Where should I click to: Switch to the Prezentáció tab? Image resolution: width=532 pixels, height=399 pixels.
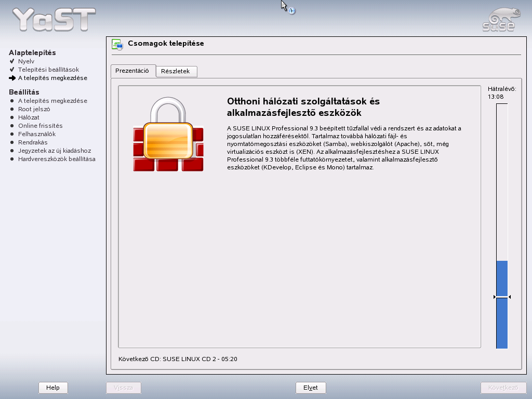(x=132, y=71)
